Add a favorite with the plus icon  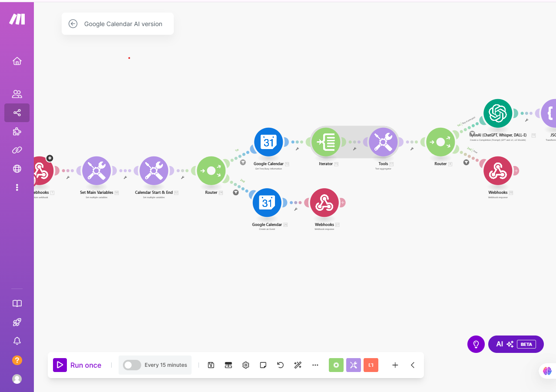click(395, 365)
